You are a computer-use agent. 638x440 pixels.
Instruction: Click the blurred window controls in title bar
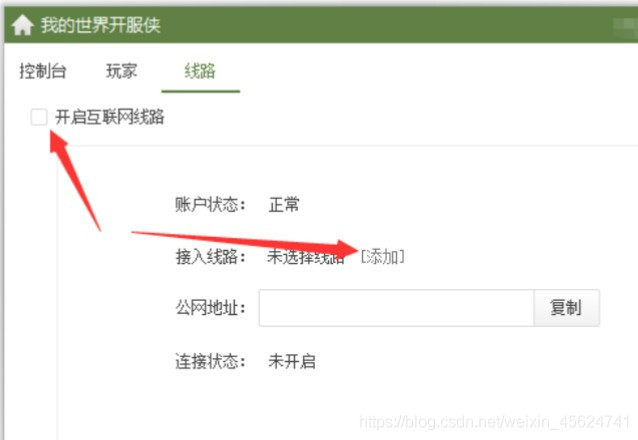coord(625,25)
